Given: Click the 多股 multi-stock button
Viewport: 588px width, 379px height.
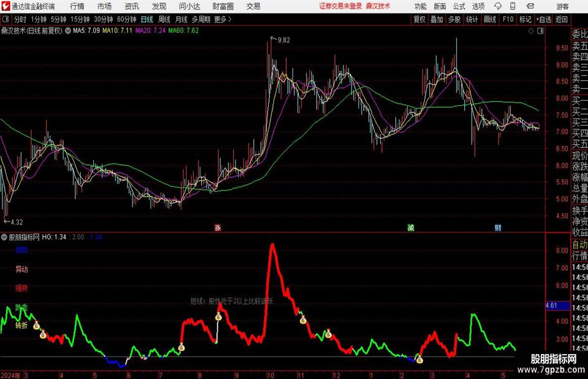Looking at the screenshot, I should [x=454, y=19].
